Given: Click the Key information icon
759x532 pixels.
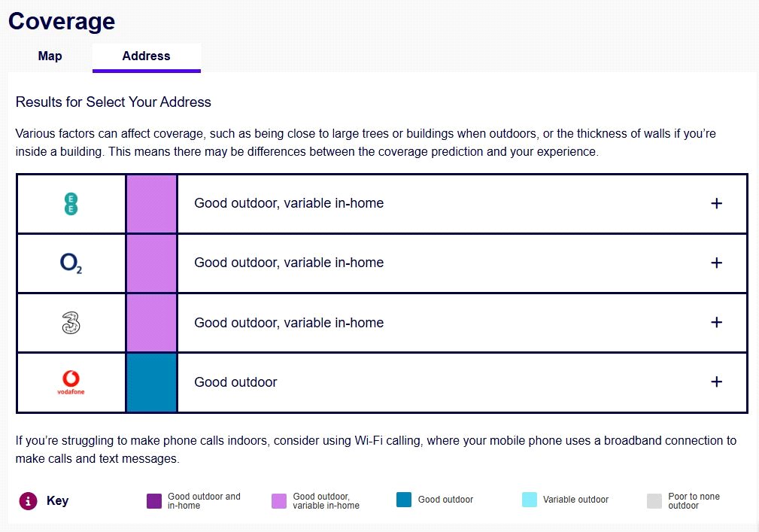Looking at the screenshot, I should pos(28,500).
